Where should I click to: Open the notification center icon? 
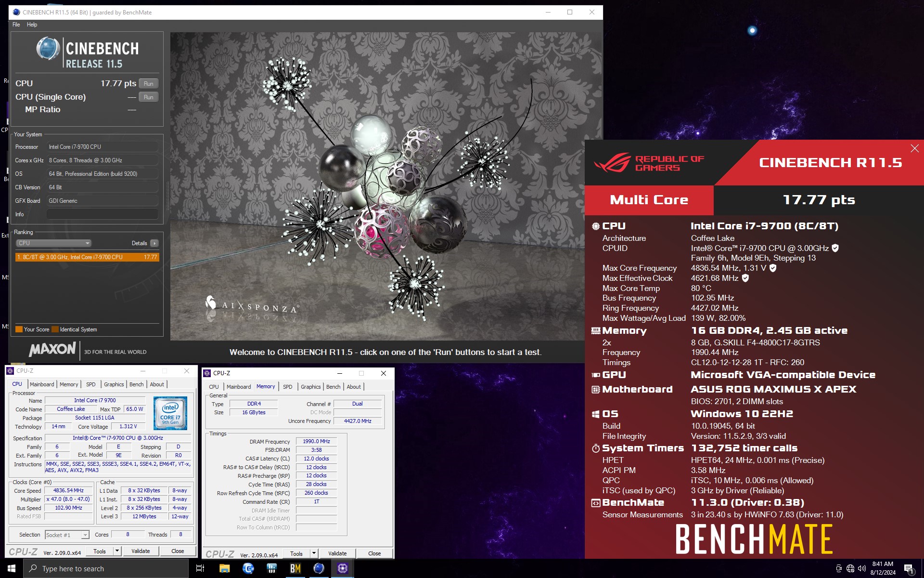(909, 569)
